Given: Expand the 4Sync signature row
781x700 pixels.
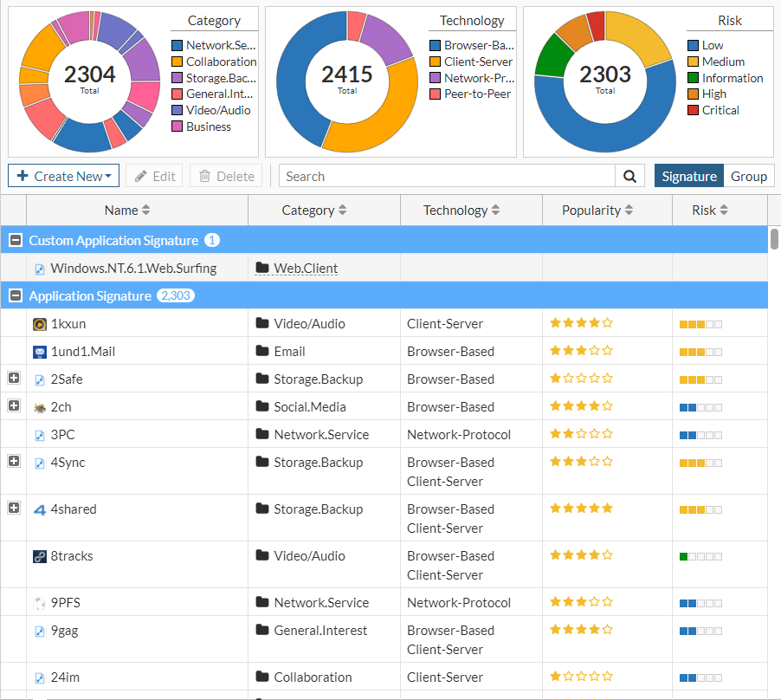Looking at the screenshot, I should pos(13,462).
